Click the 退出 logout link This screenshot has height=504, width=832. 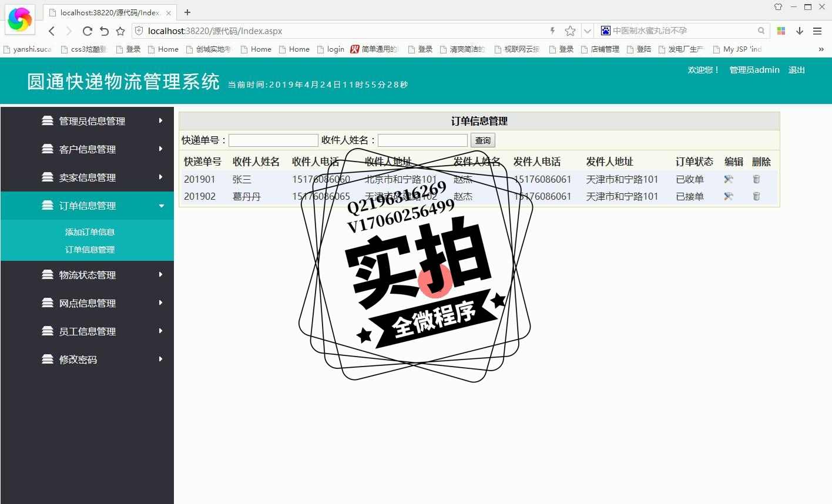(x=797, y=70)
